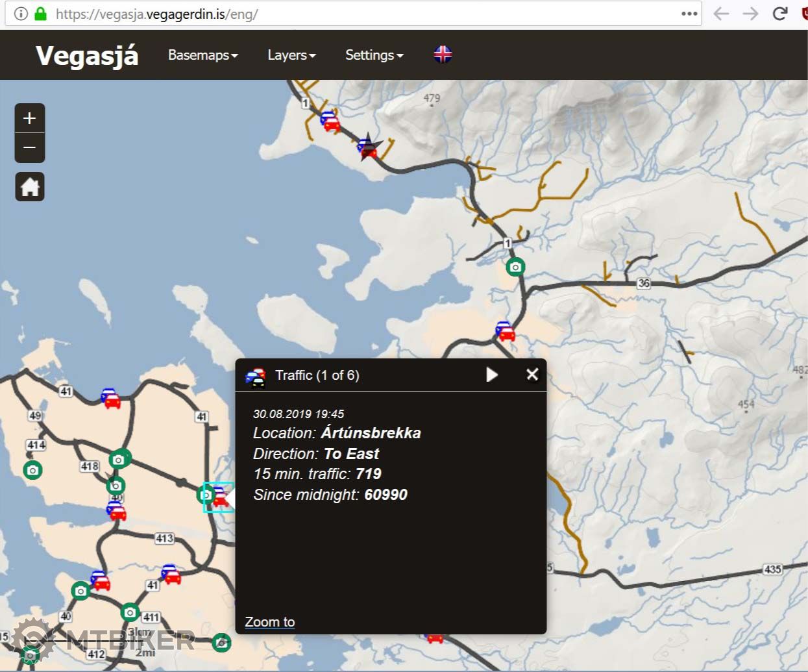The width and height of the screenshot is (808, 672).
Task: Open the Basemaps dropdown menu
Action: [202, 55]
